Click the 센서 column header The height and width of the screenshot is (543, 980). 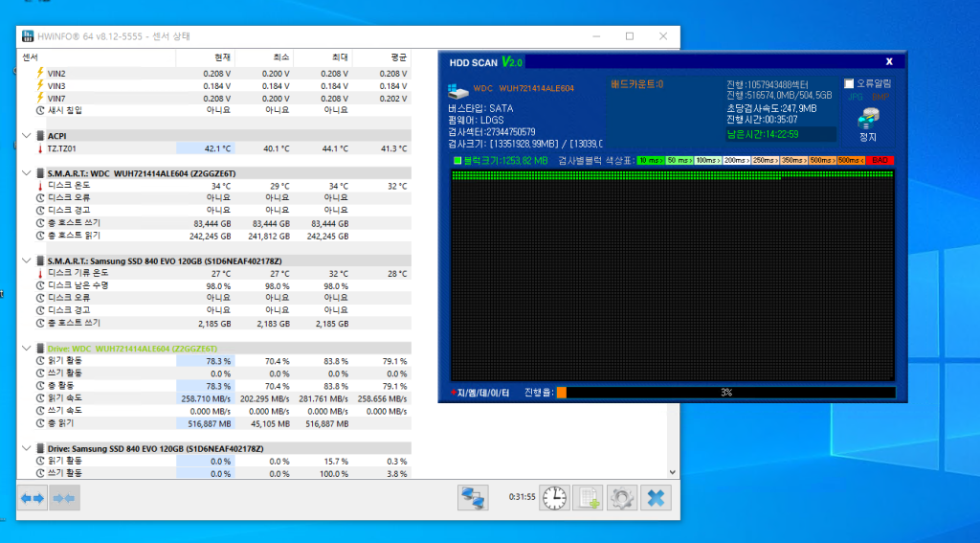point(97,57)
